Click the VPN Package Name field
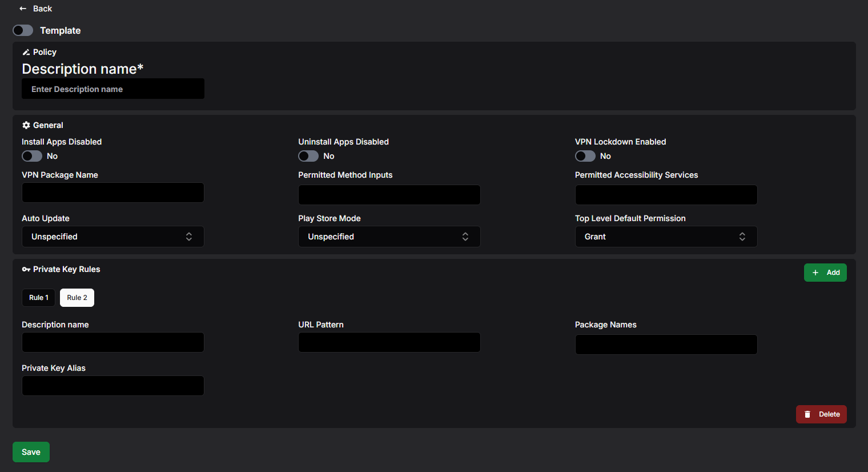 pyautogui.click(x=113, y=193)
